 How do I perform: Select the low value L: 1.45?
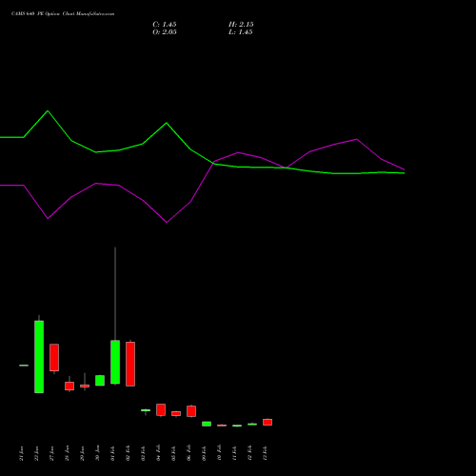point(241,32)
